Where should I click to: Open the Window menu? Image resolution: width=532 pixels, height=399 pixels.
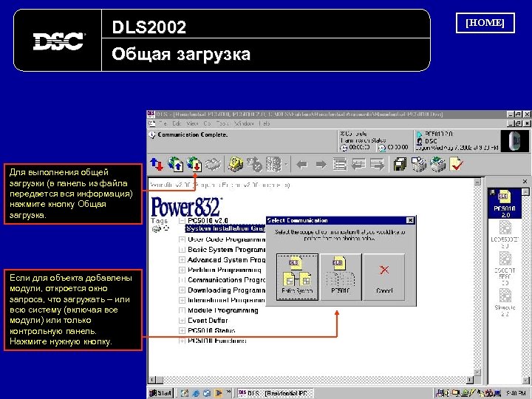pos(244,123)
